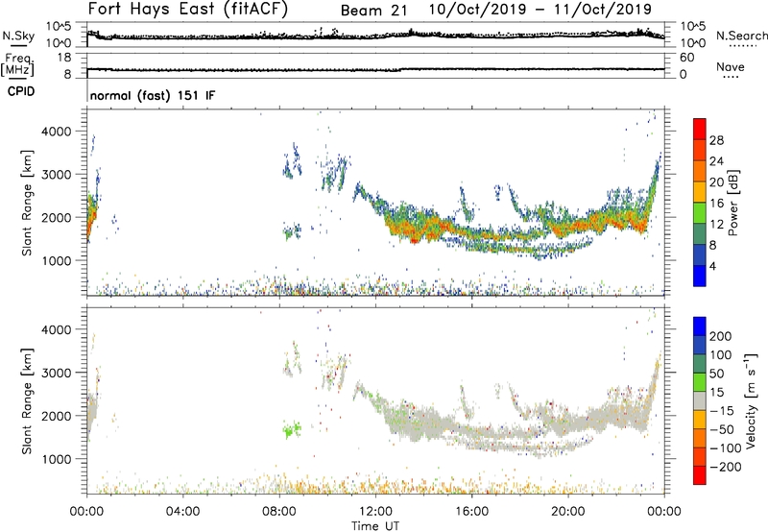Screen dimensions: 768x532
Task: Click the '28' label on the power colorbar
Action: click(x=716, y=140)
